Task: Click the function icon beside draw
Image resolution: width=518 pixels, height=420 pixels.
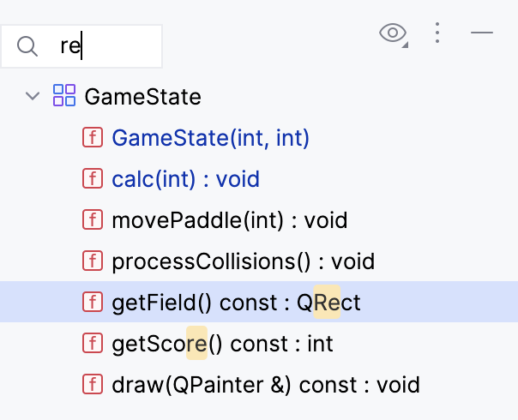Action: (92, 385)
